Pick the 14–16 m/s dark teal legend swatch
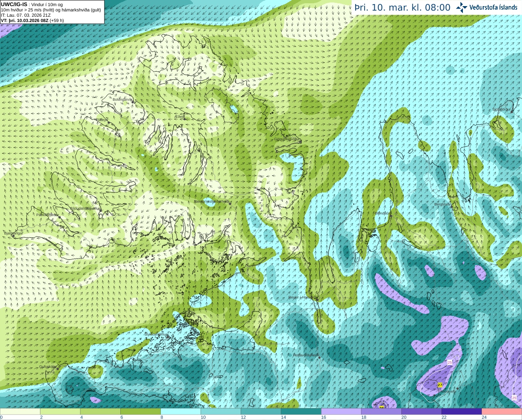522x420 pixels. click(301, 411)
